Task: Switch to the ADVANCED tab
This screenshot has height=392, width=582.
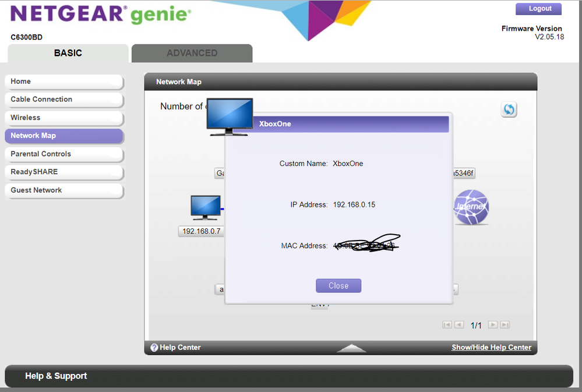Action: pyautogui.click(x=192, y=53)
